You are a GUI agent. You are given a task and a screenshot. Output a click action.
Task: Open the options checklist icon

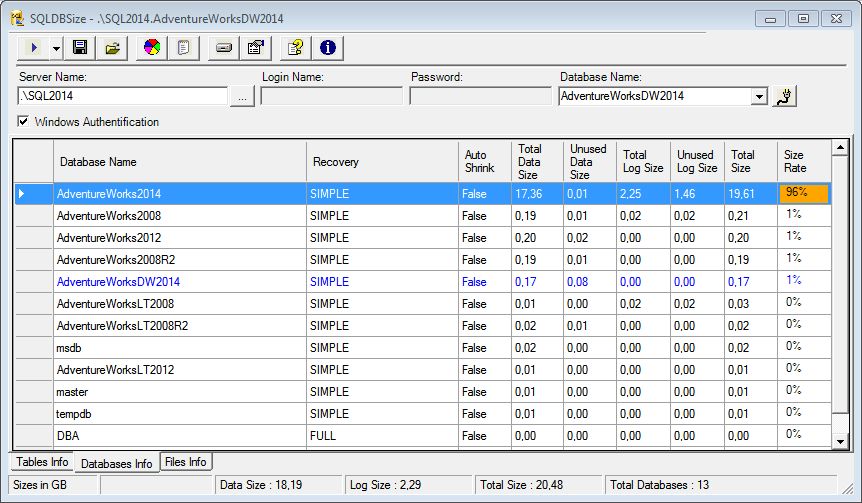[x=256, y=48]
